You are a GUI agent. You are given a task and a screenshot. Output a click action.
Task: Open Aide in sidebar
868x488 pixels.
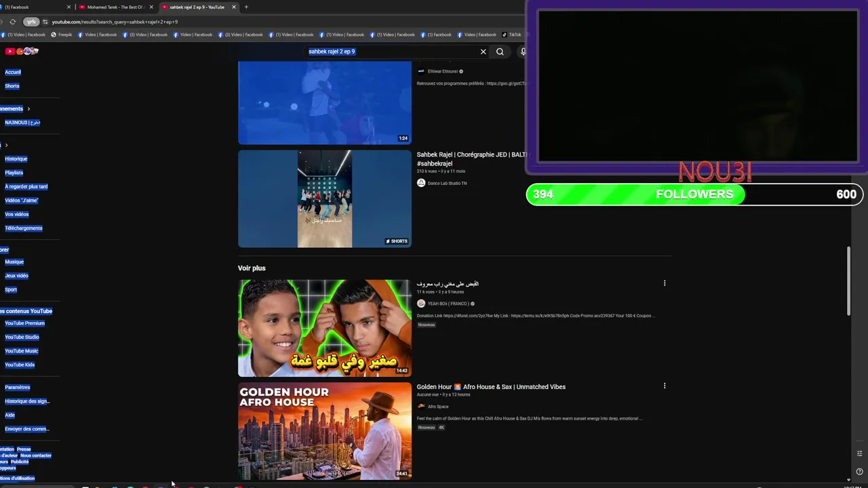tap(9, 415)
